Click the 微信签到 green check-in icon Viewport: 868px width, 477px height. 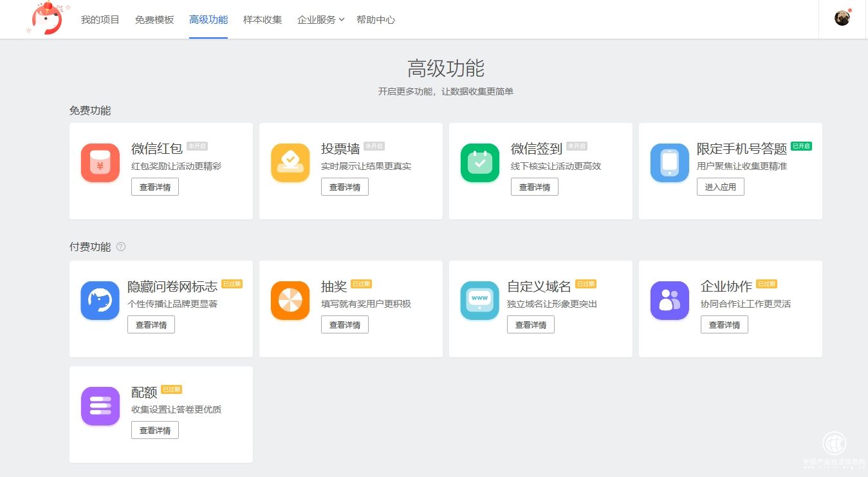[x=479, y=162]
